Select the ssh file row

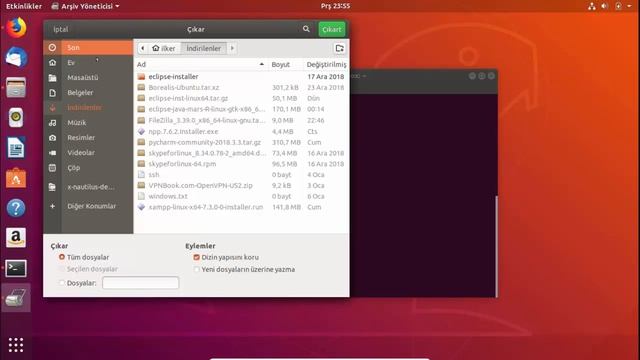[x=241, y=175]
